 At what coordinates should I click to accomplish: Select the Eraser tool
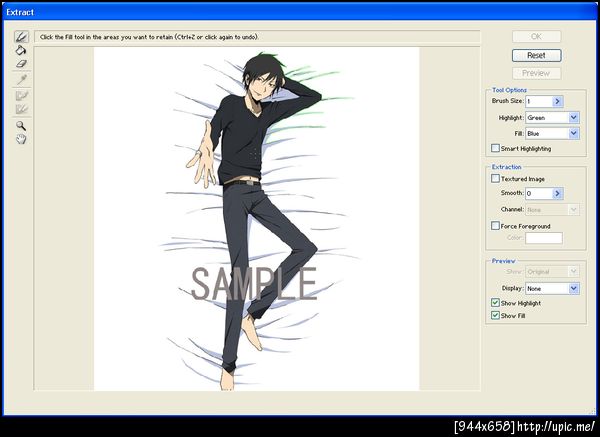coord(21,64)
